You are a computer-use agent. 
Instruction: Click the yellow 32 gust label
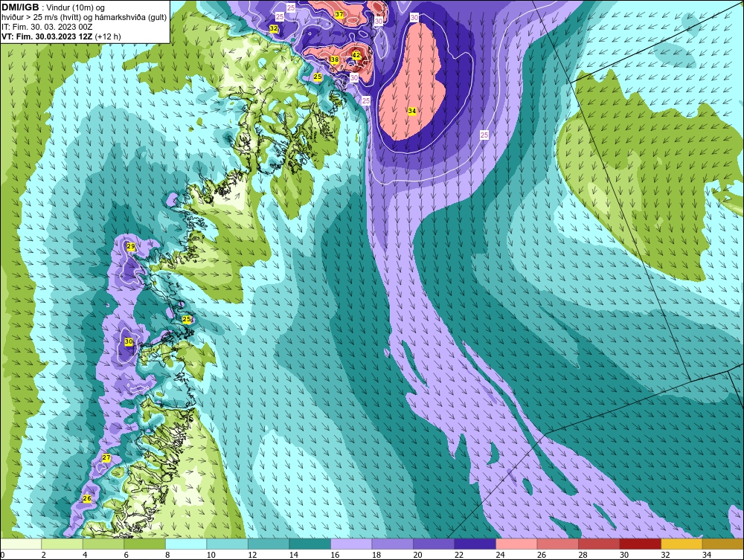click(274, 28)
